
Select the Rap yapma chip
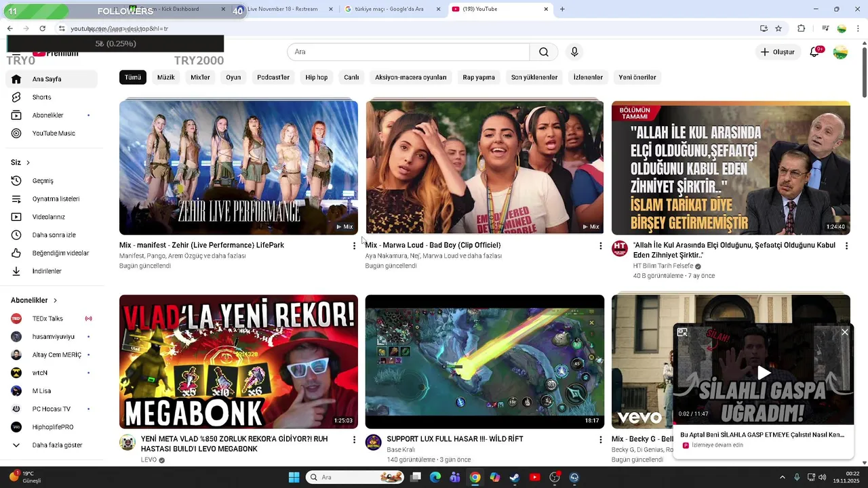(479, 77)
